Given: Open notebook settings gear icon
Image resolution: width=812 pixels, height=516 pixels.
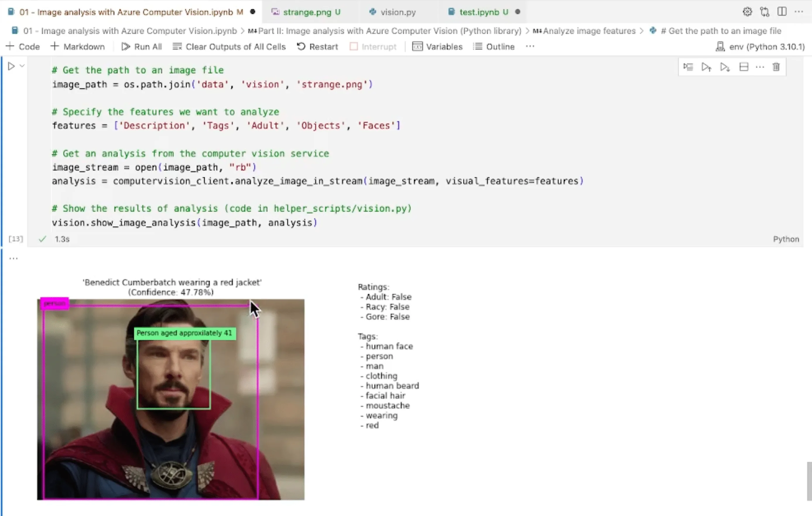Looking at the screenshot, I should tap(747, 12).
